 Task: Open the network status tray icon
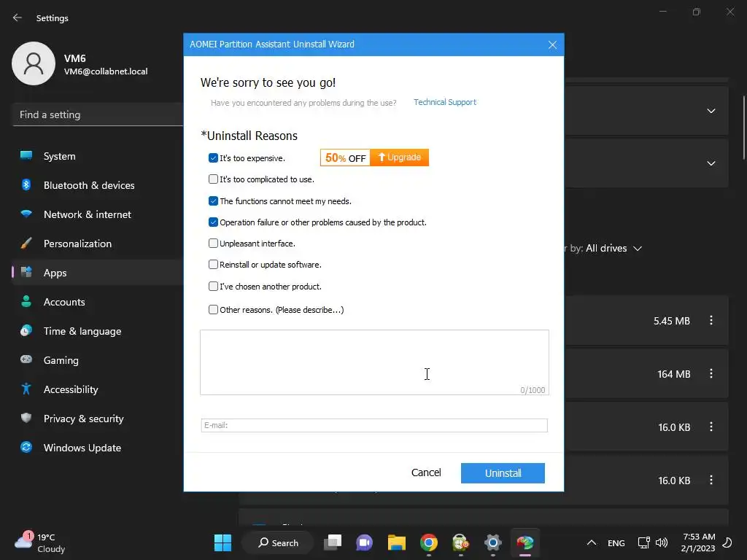(643, 542)
